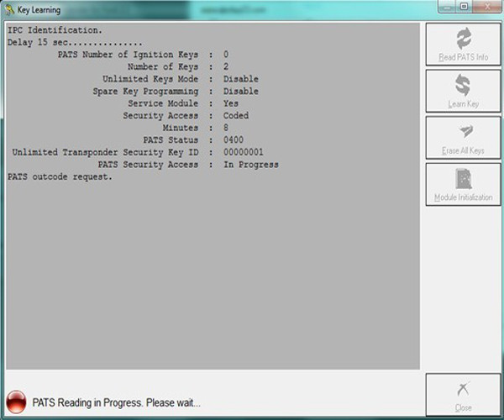Click the 'PATS outcode request.' log line

[x=60, y=177]
